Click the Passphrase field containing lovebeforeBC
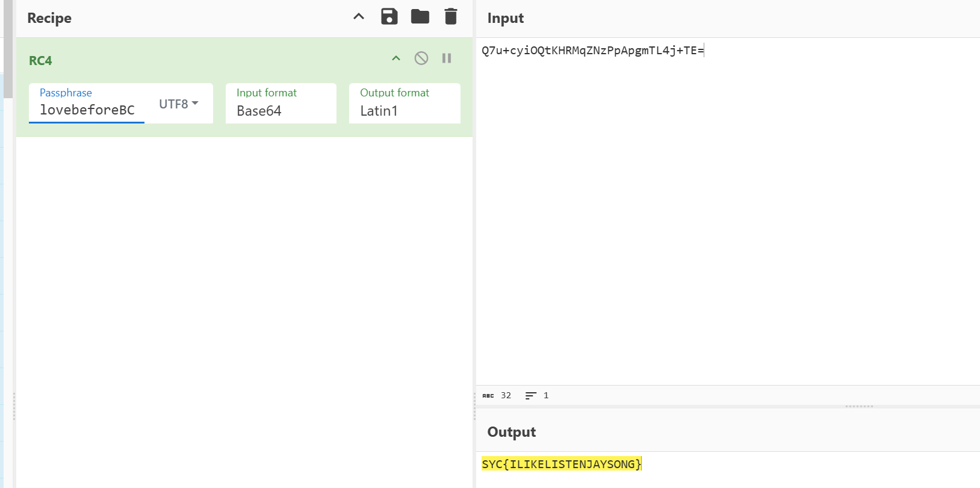This screenshot has height=488, width=980. click(87, 110)
